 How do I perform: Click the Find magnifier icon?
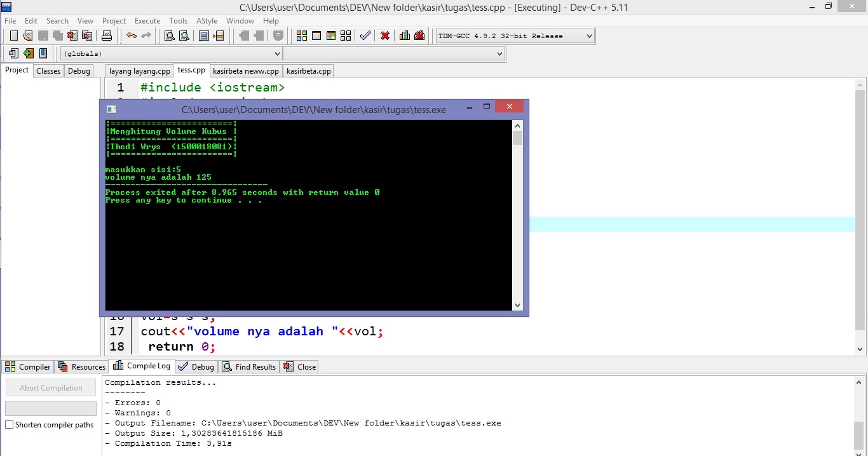[x=169, y=36]
